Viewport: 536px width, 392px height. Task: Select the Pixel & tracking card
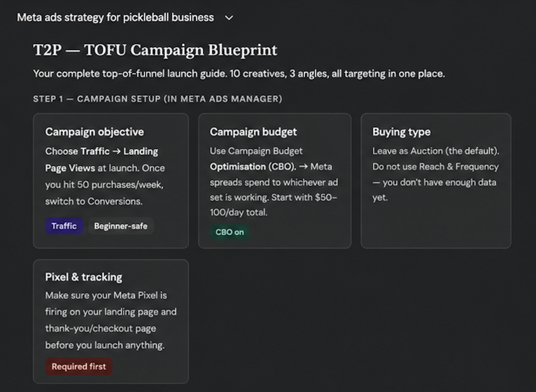[111, 321]
